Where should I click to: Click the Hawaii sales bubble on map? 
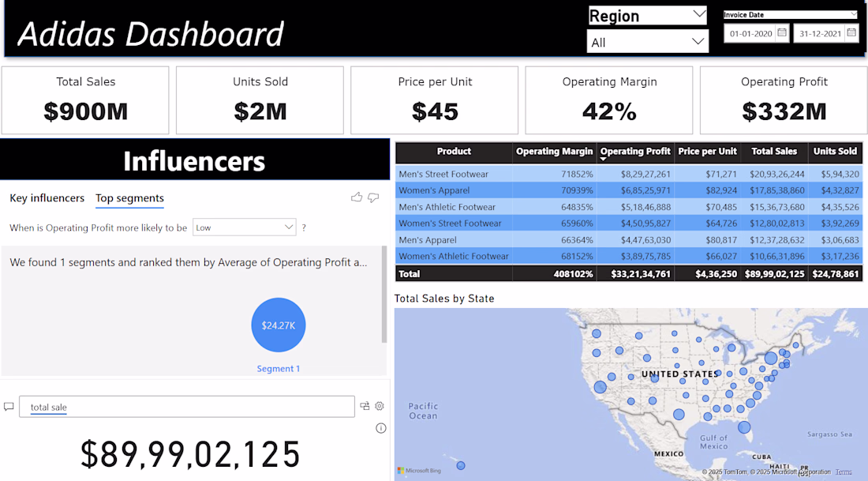tap(461, 465)
